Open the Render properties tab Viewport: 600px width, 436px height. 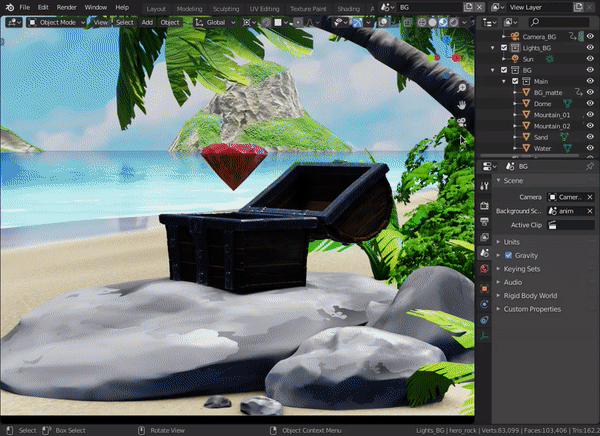(x=484, y=206)
